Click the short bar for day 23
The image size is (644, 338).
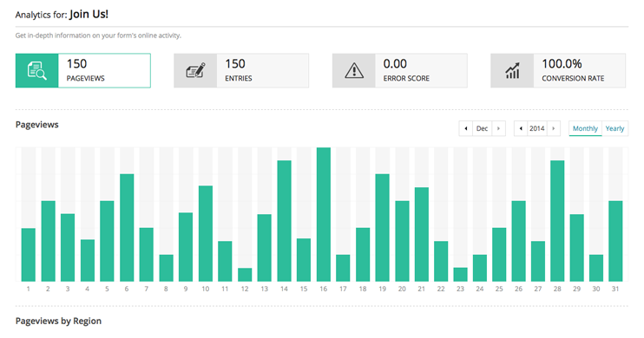pos(460,275)
